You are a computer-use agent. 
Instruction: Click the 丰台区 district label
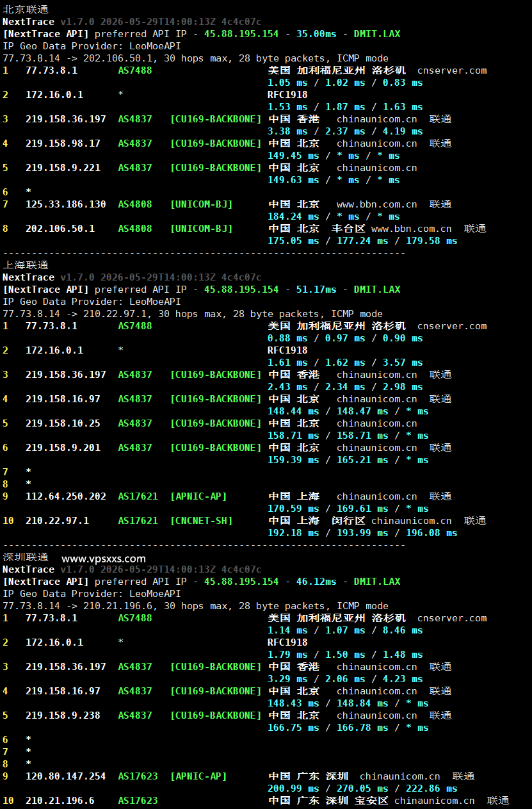[348, 229]
